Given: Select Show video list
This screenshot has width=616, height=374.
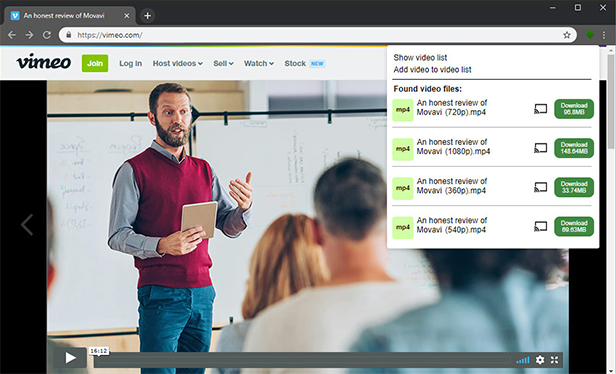Looking at the screenshot, I should click(x=420, y=57).
